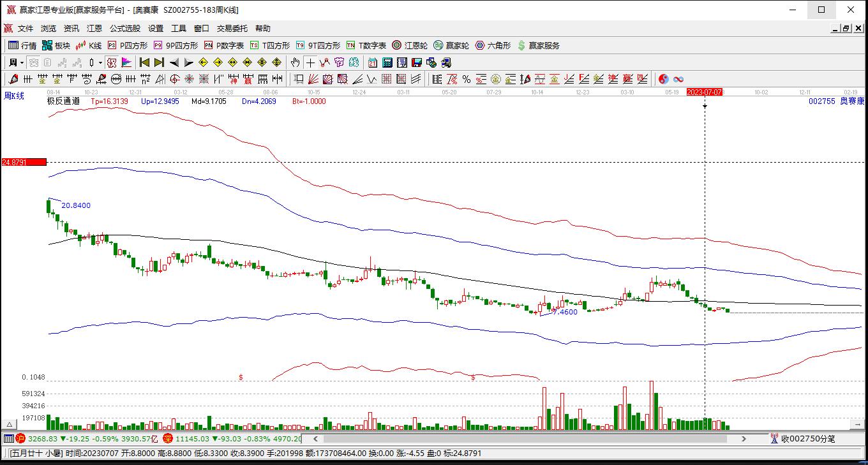Click the scrollbar left arrow
The width and height of the screenshot is (868, 465).
(315, 439)
